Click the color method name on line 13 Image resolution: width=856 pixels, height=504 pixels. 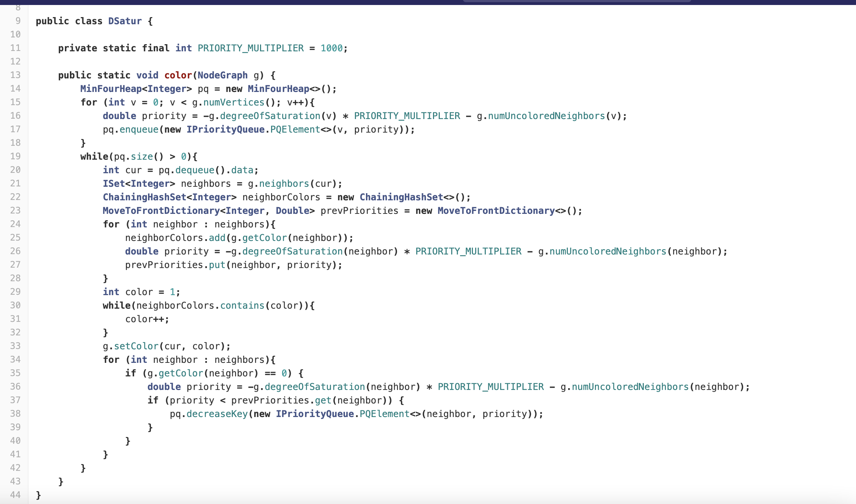178,75
